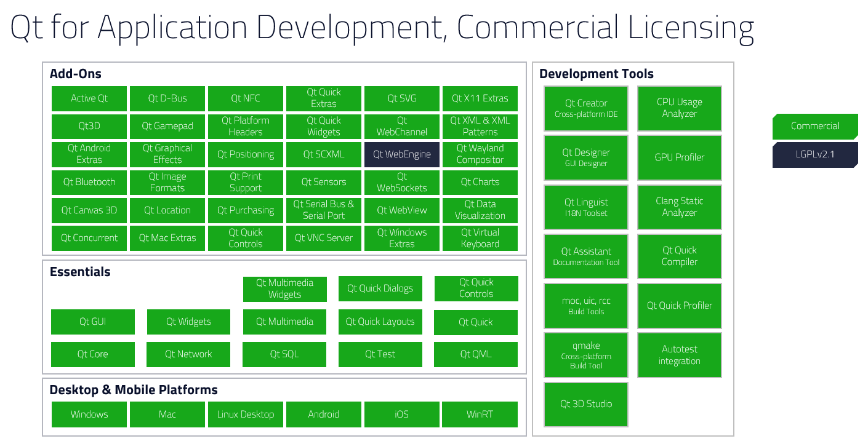The width and height of the screenshot is (868, 444).
Task: Click the Qt Multimedia Widgets box
Action: click(x=284, y=289)
